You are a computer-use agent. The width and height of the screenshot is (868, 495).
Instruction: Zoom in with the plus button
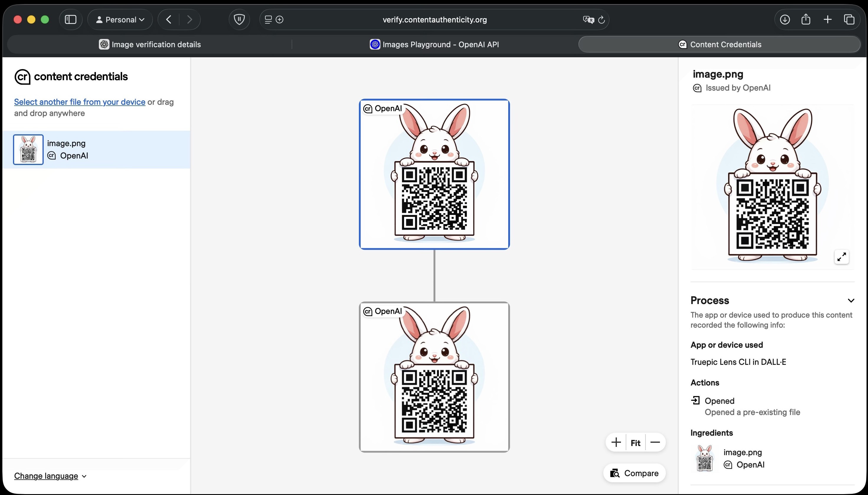pyautogui.click(x=616, y=442)
